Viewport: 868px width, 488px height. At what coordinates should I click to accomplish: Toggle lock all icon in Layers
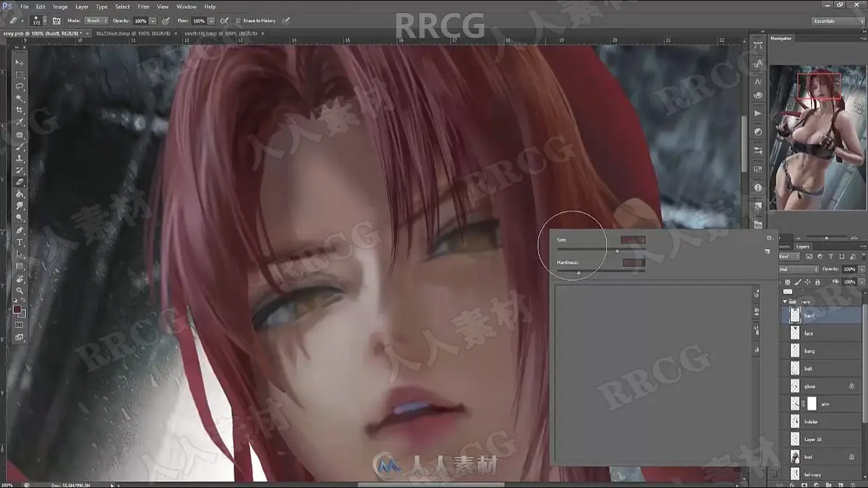(817, 282)
